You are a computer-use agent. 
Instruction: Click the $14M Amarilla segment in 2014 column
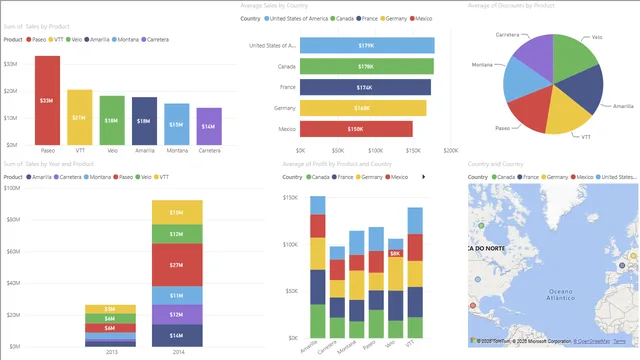pyautogui.click(x=177, y=336)
